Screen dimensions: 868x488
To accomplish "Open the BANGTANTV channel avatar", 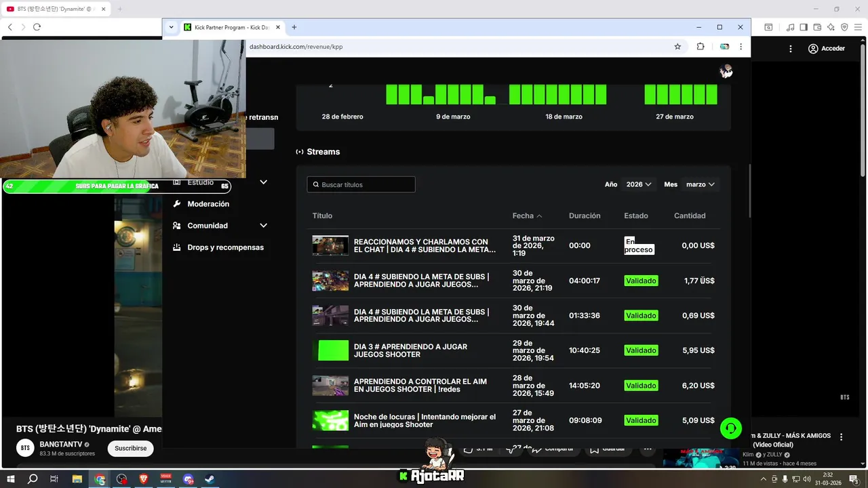I will tap(25, 448).
